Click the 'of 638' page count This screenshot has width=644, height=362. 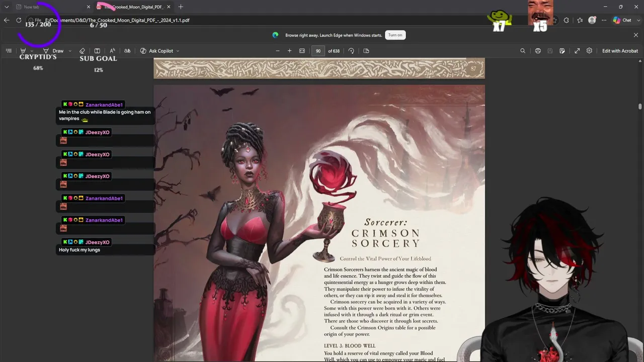tap(334, 51)
